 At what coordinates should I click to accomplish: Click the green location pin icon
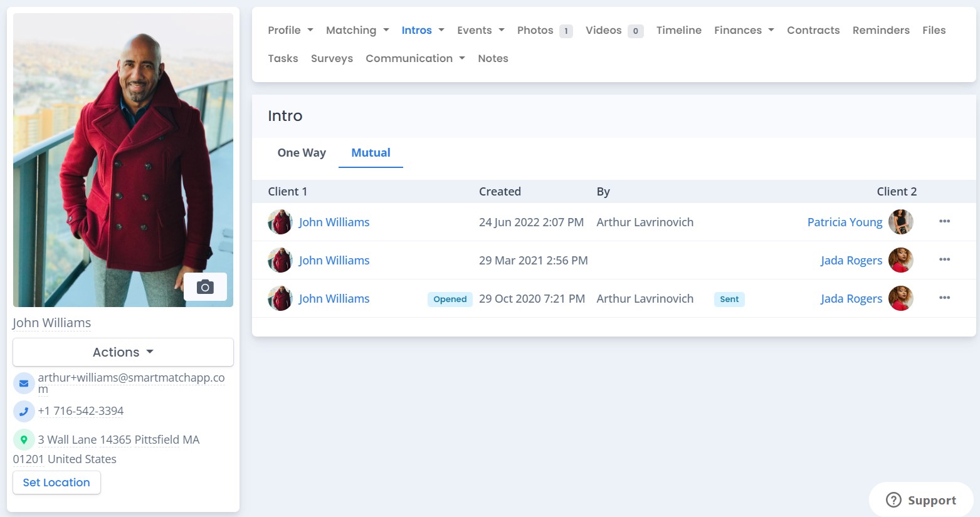tap(24, 439)
